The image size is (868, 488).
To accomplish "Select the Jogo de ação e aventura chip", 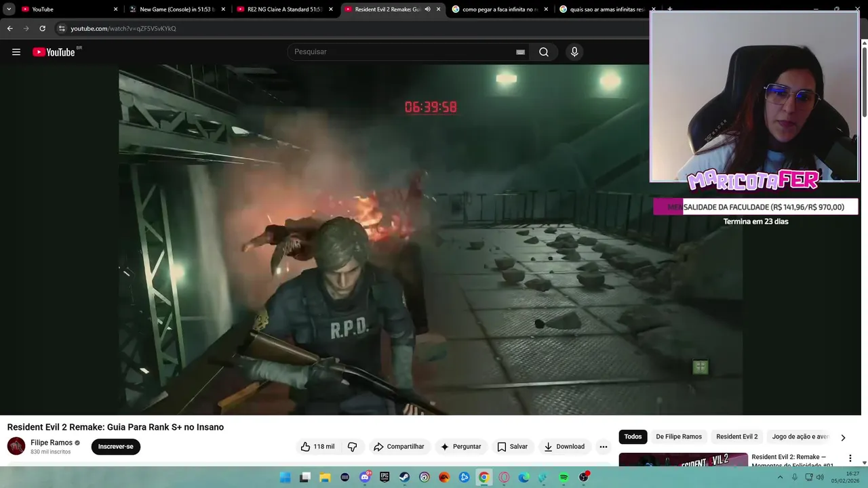I will click(x=800, y=436).
